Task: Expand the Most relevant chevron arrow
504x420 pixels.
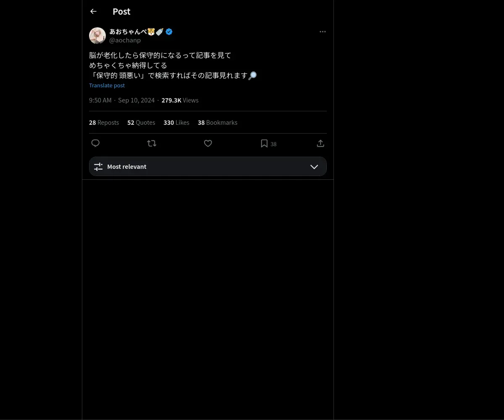Action: (314, 167)
